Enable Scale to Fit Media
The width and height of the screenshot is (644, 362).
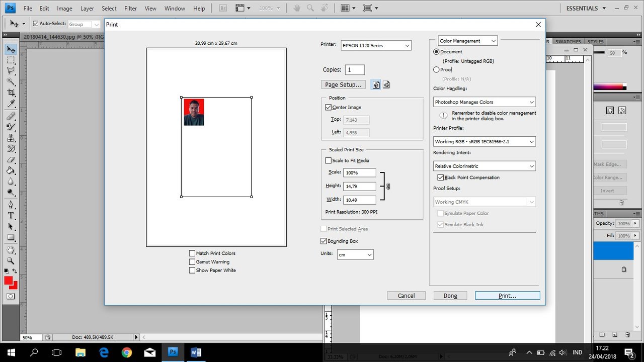[x=329, y=161]
